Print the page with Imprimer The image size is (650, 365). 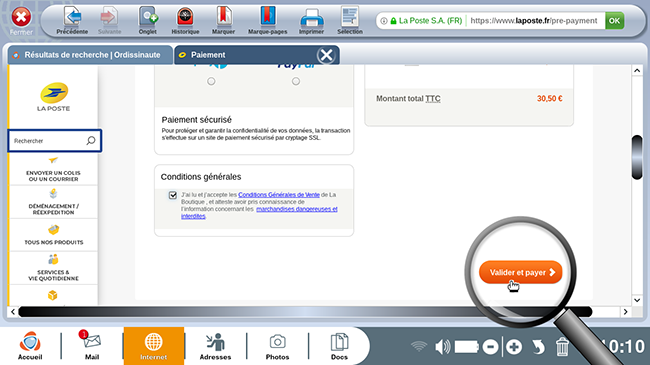[311, 21]
